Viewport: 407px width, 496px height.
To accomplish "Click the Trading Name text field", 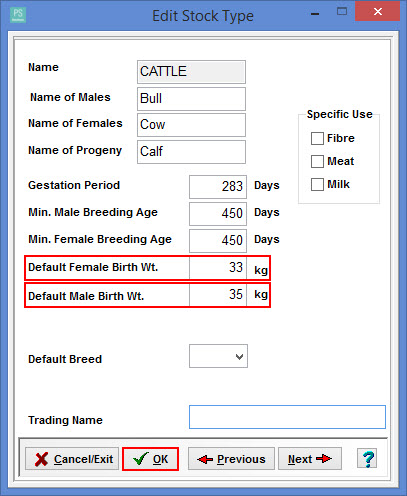I will [x=287, y=417].
